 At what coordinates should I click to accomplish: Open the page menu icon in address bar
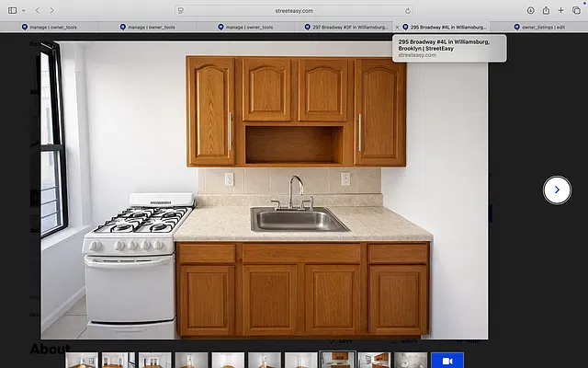[x=181, y=10]
